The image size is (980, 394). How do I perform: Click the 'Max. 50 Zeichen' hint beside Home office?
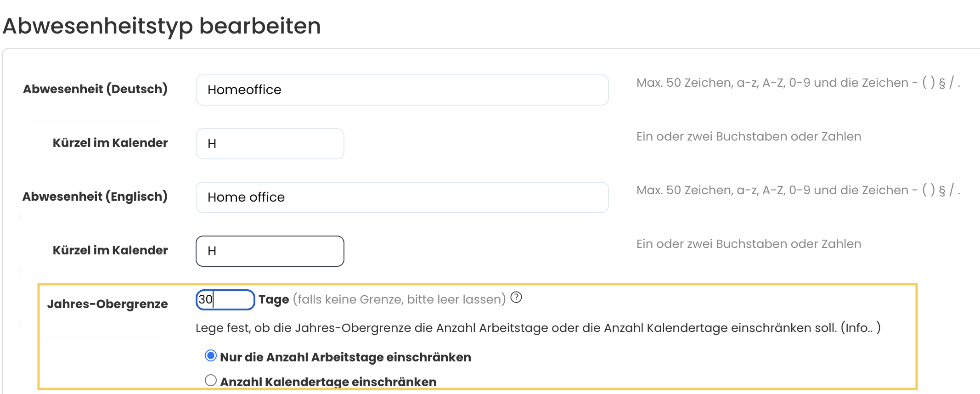tap(798, 190)
